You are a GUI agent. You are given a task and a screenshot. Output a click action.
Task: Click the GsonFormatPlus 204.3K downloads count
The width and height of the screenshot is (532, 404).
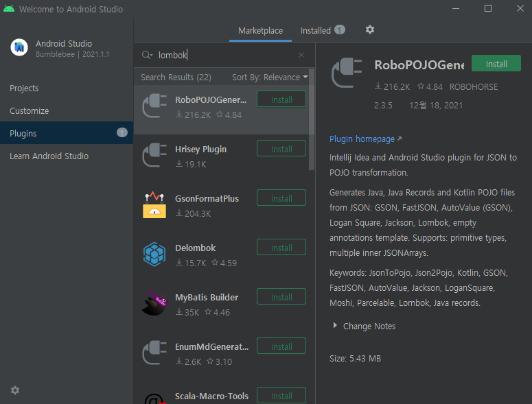tap(193, 213)
